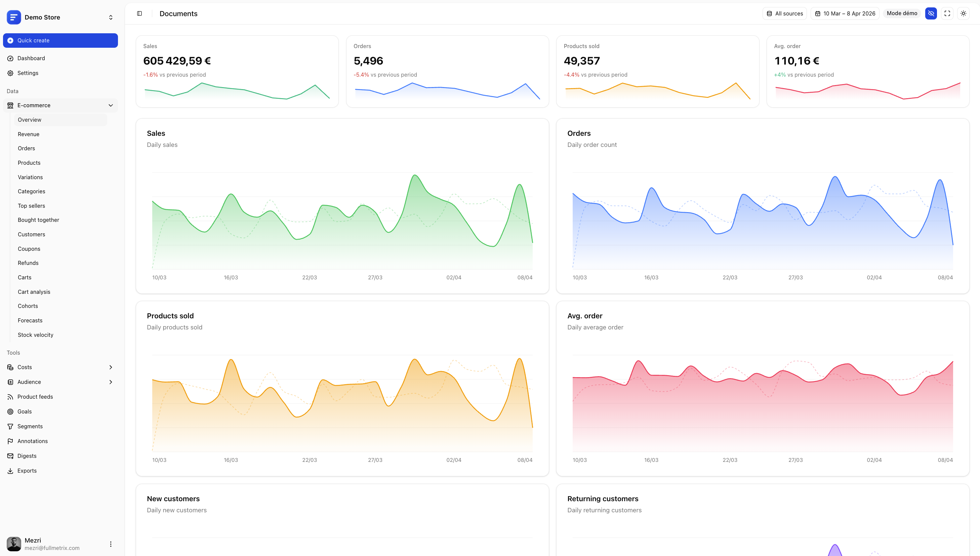This screenshot has width=980, height=556.
Task: Select Top sellers in the sidebar
Action: click(x=31, y=205)
